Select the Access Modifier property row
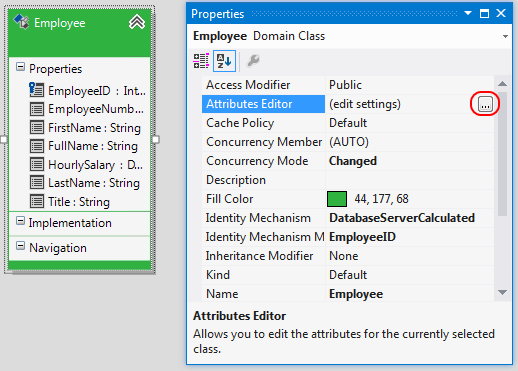The height and width of the screenshot is (371, 518). click(348, 85)
